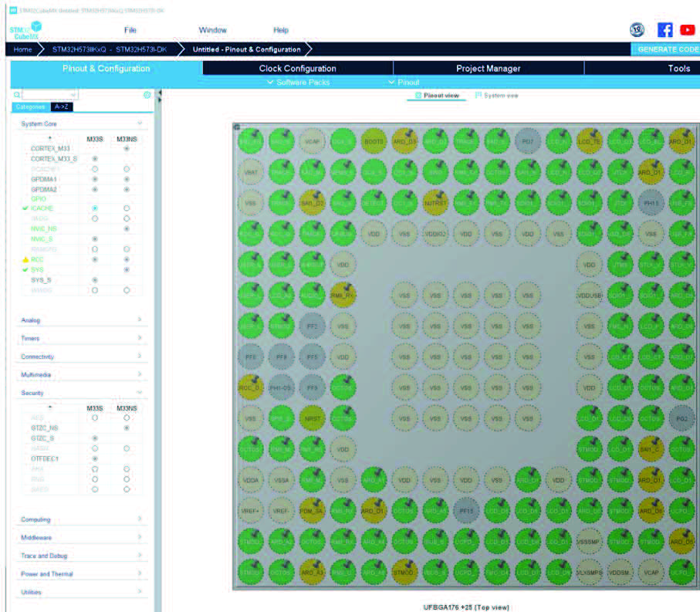
Task: Select the NRST pin on the chip
Action: [312, 419]
